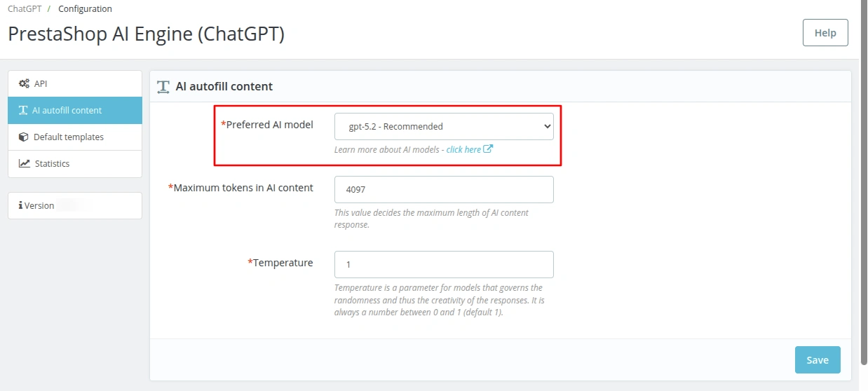This screenshot has height=391, width=868.
Task: Open the Preferred AI model dropdown
Action: 444,127
